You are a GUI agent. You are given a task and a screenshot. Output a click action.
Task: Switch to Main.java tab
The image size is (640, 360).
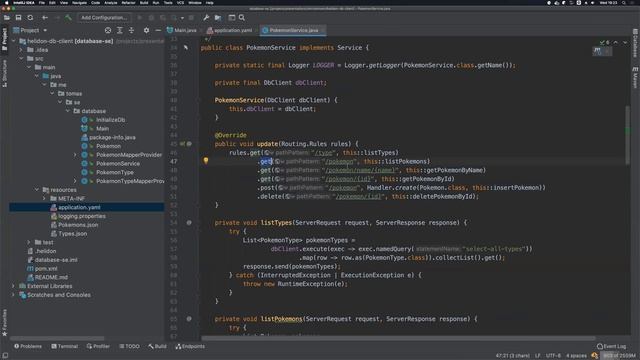(x=182, y=30)
